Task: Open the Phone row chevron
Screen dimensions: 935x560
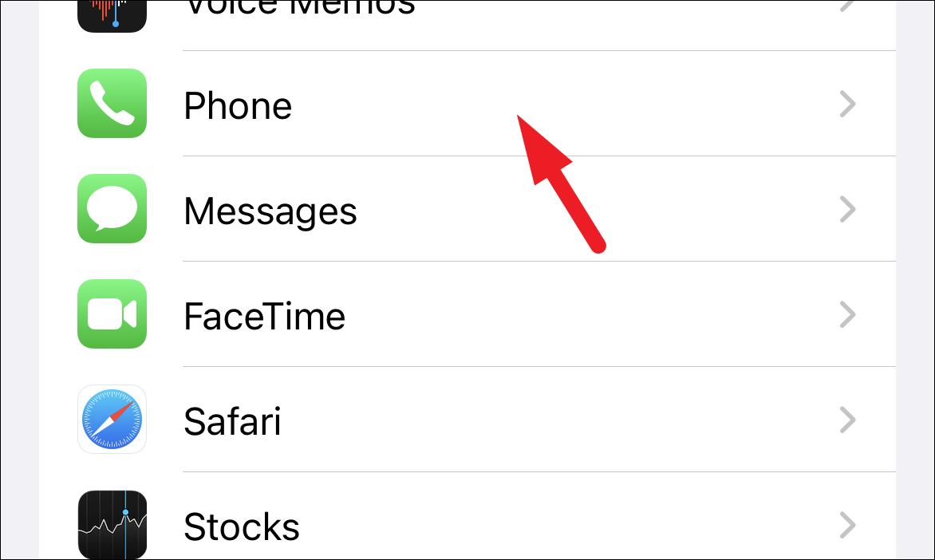Action: pyautogui.click(x=847, y=105)
